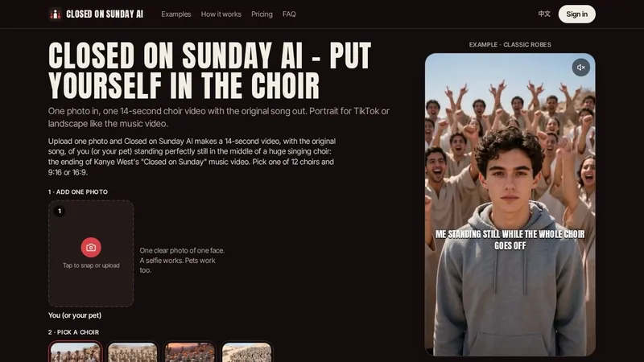
Task: Select the first red-outlined choir thumbnail
Action: (x=76, y=352)
